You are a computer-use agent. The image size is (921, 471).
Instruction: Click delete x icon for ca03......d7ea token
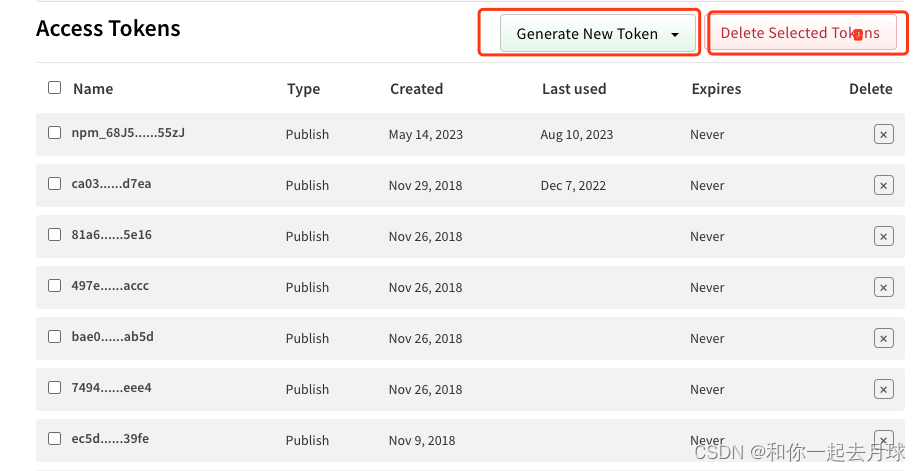tap(883, 185)
